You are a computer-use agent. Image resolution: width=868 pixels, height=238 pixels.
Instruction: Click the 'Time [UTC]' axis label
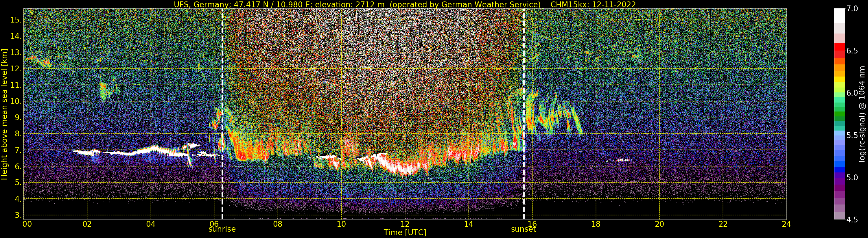(x=405, y=233)
